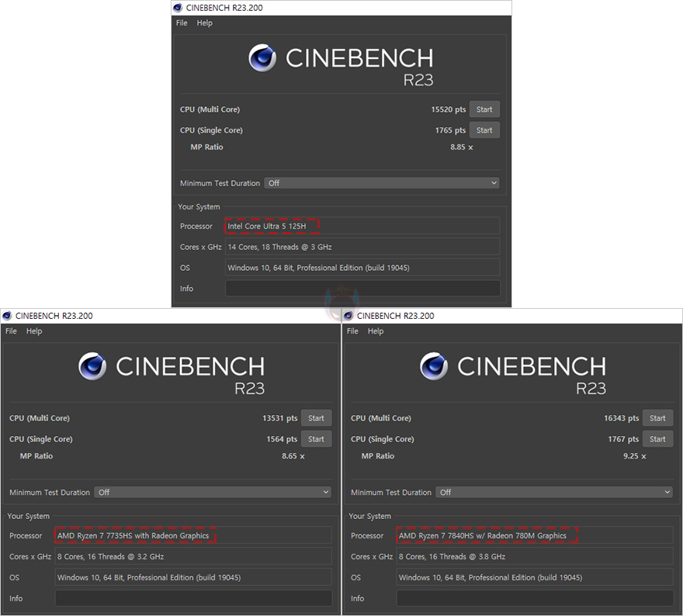The width and height of the screenshot is (683, 616).
Task: Click the Cinebench sphere logo in 7840HS window
Action: click(x=434, y=366)
